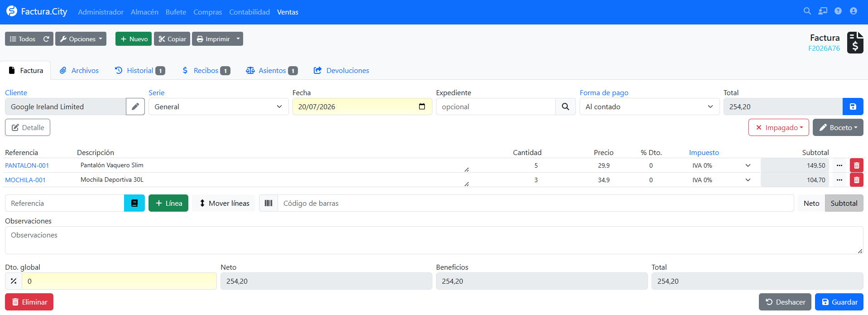Click the blue save icon beside Total field
The height and width of the screenshot is (315, 868).
[853, 107]
